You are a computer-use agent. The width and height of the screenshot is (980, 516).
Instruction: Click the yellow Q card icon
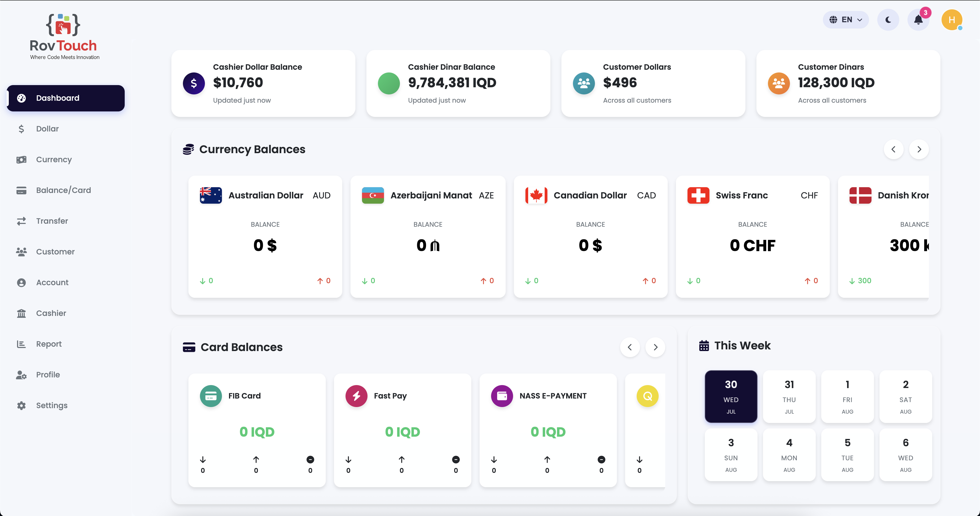coord(647,396)
